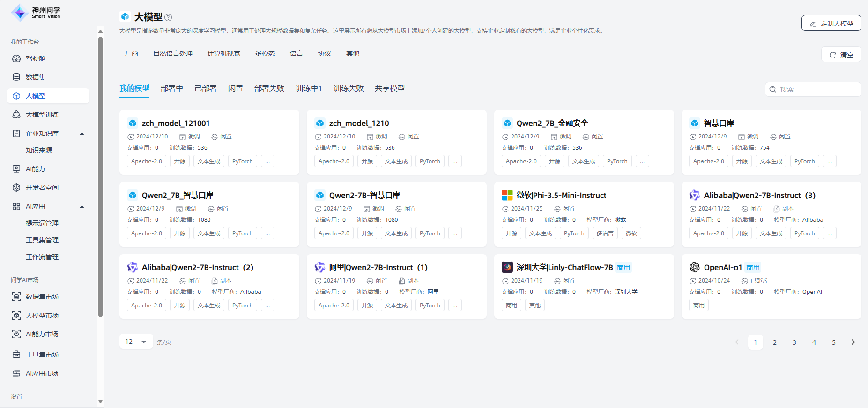This screenshot has width=868, height=408.
Task: Click the help icon beside 大模型 title
Action: pyautogui.click(x=168, y=17)
